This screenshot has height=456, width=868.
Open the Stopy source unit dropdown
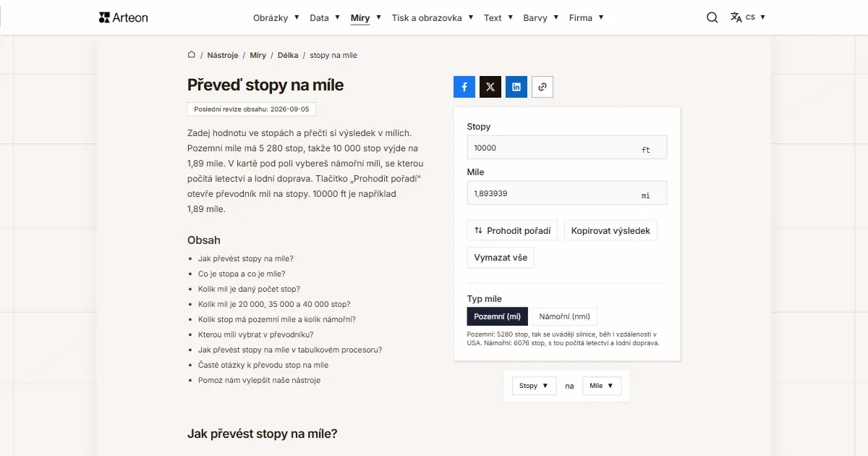point(534,386)
